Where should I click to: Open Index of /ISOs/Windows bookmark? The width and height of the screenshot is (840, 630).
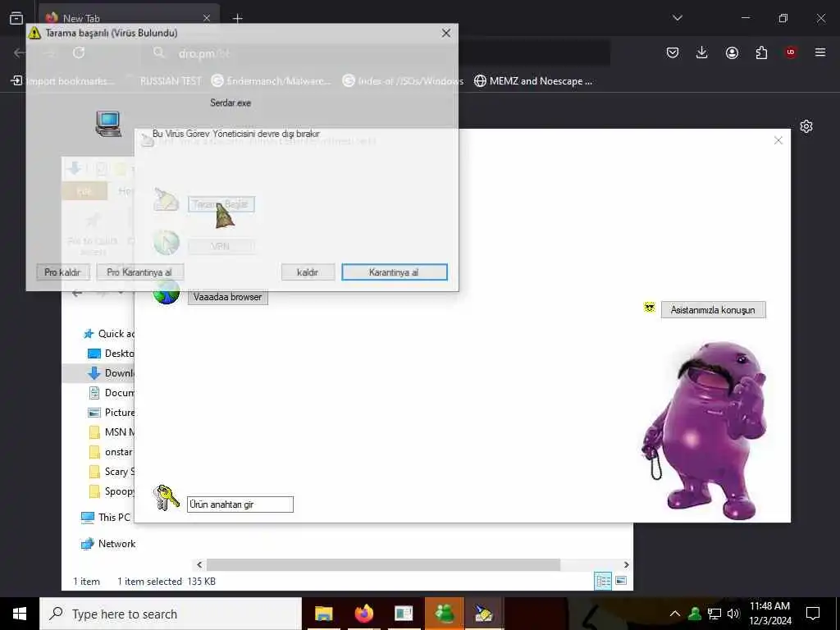click(403, 81)
